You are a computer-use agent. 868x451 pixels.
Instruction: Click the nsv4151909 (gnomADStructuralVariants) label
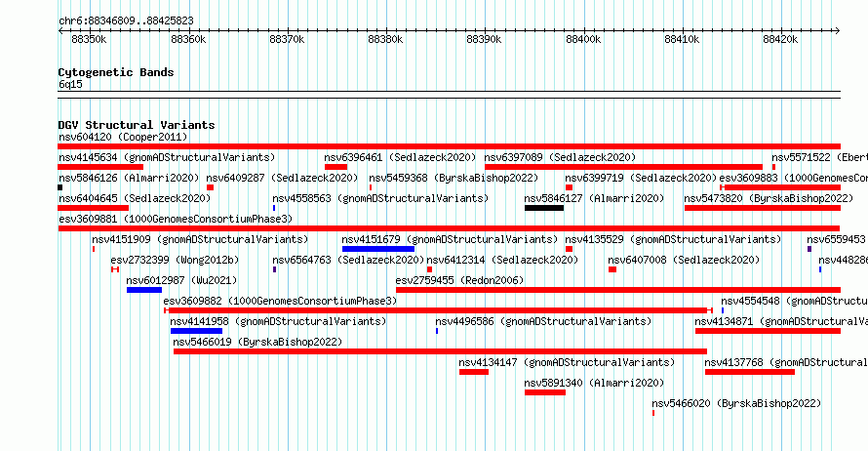point(200,239)
